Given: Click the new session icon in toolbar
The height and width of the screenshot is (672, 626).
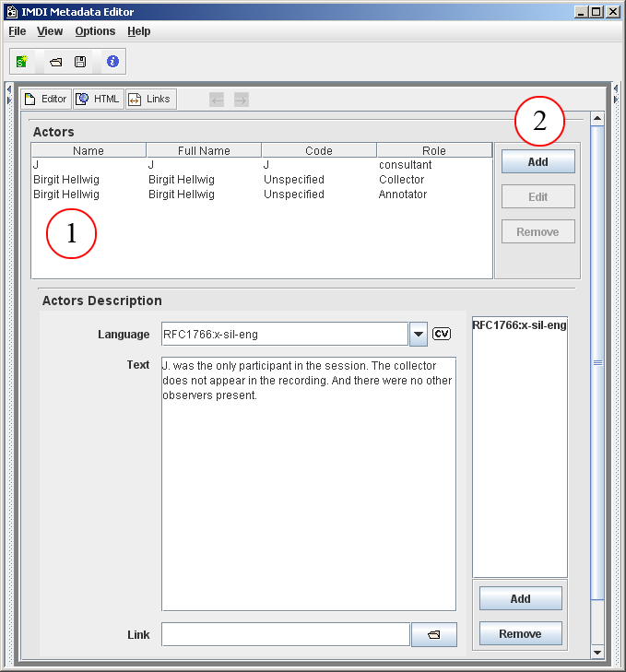Looking at the screenshot, I should point(22,62).
